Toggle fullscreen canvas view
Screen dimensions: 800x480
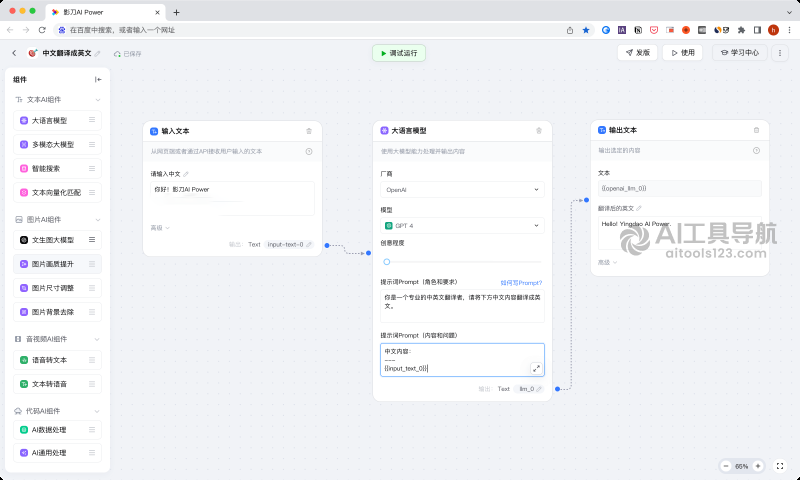coord(780,466)
